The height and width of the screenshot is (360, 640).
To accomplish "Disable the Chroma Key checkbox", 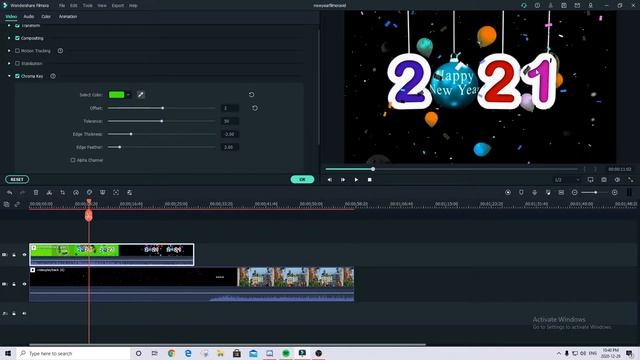I will tap(17, 76).
